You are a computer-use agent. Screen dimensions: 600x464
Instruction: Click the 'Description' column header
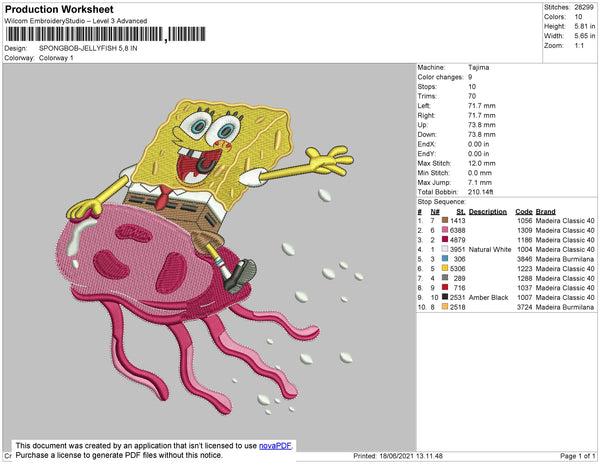coord(488,212)
